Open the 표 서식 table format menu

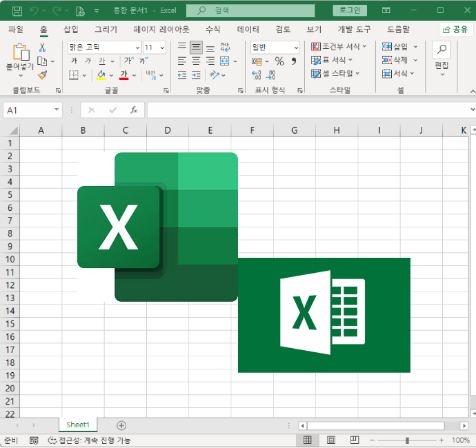pyautogui.click(x=332, y=60)
